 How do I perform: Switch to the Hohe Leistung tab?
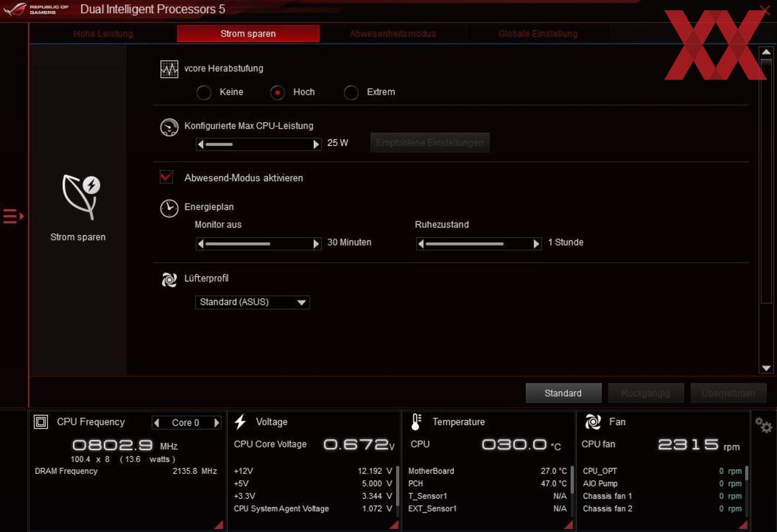click(x=103, y=34)
